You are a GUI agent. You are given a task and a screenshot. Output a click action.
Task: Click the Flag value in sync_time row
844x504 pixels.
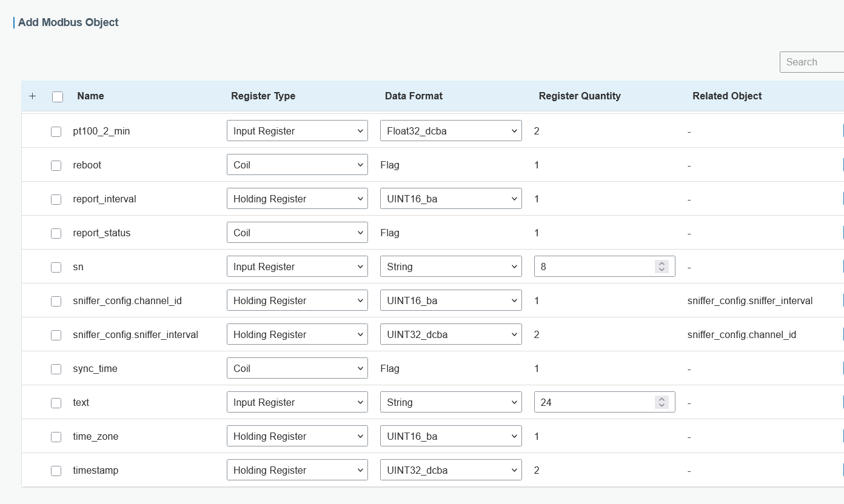[390, 369]
